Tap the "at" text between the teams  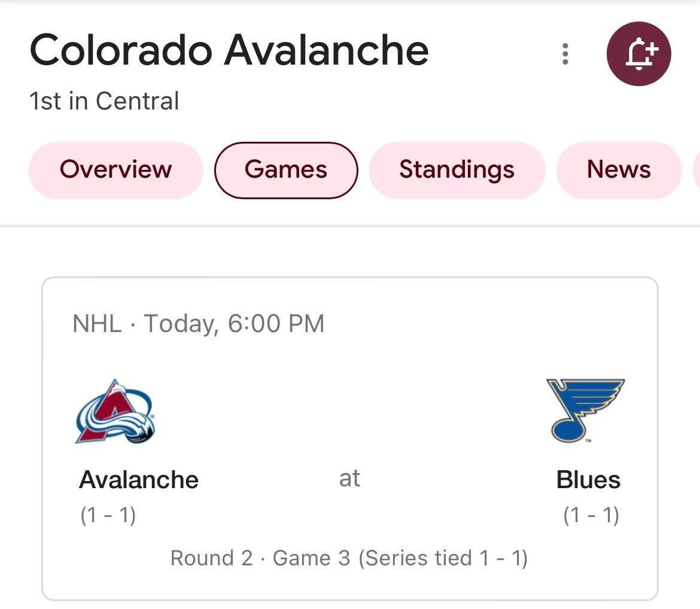click(349, 479)
